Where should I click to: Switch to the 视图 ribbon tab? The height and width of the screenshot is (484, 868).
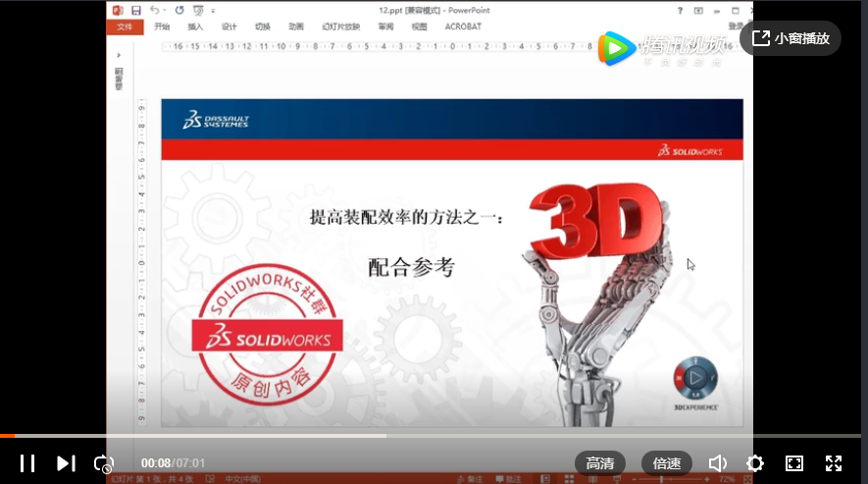tap(419, 27)
